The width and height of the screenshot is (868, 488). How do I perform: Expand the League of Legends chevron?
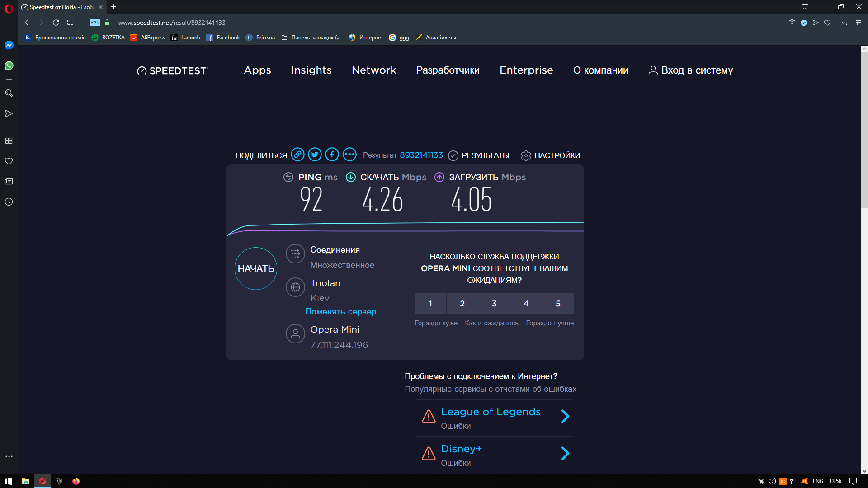coord(565,417)
